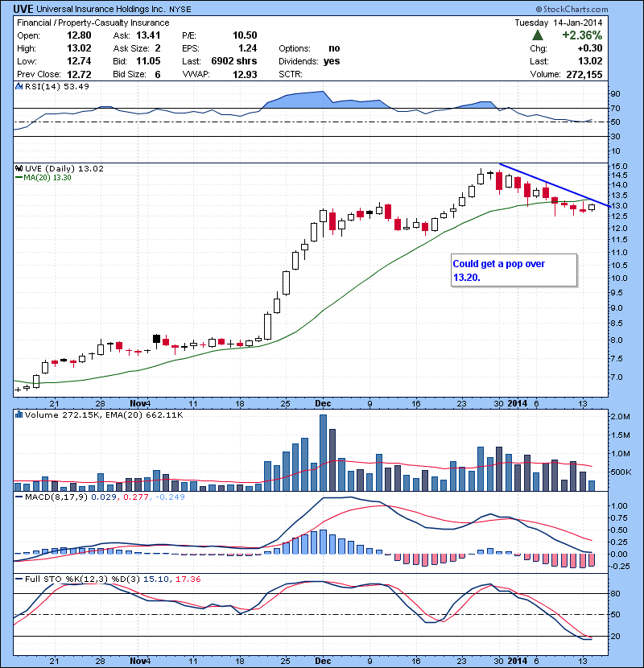Click the Ask price 13.41
Viewport: 644px width, 668px height.
click(148, 35)
